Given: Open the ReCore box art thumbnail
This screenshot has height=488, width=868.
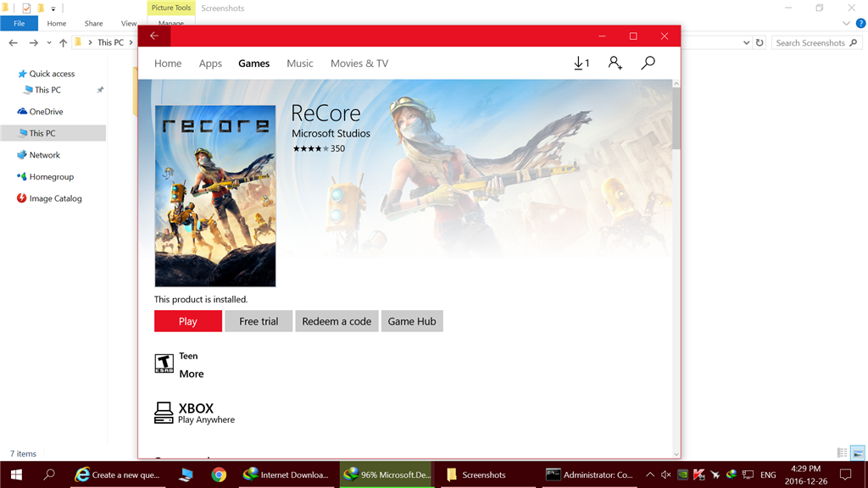Looking at the screenshot, I should [x=215, y=196].
